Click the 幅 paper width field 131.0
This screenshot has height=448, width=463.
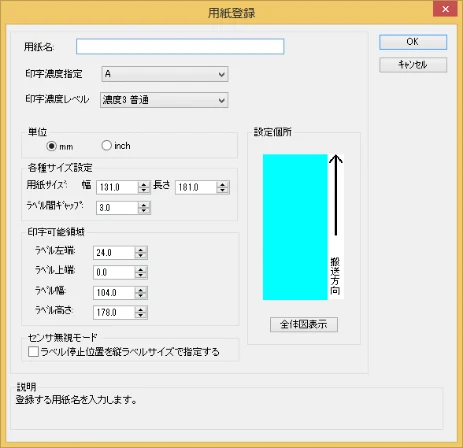click(117, 187)
